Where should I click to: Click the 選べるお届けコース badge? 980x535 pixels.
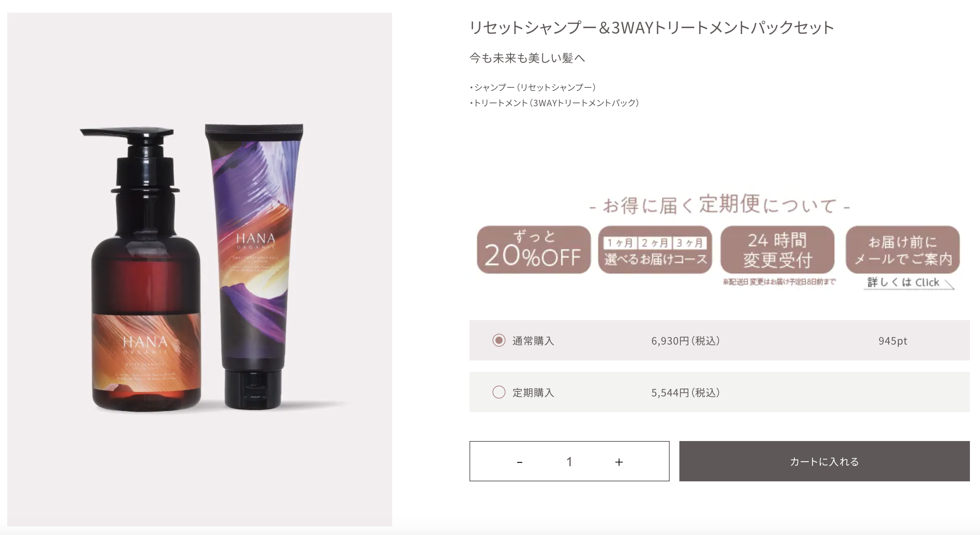655,249
